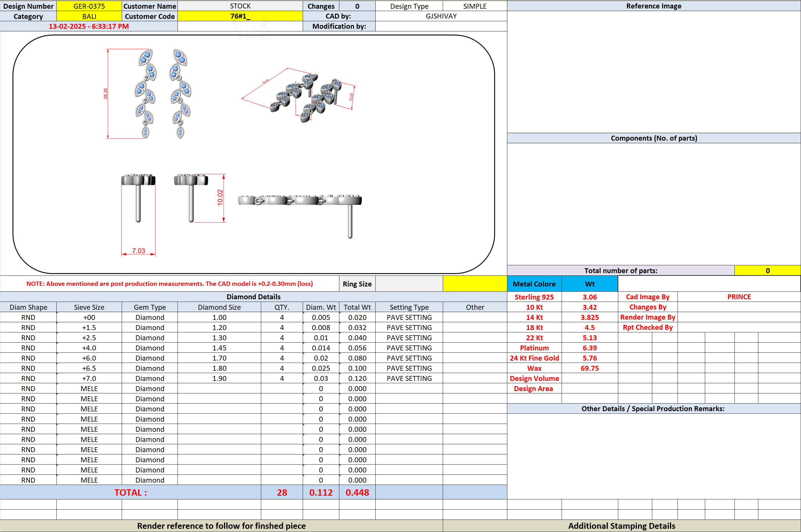Click the yellow cell beside Ring Size
The height and width of the screenshot is (532, 801).
pyautogui.click(x=475, y=284)
